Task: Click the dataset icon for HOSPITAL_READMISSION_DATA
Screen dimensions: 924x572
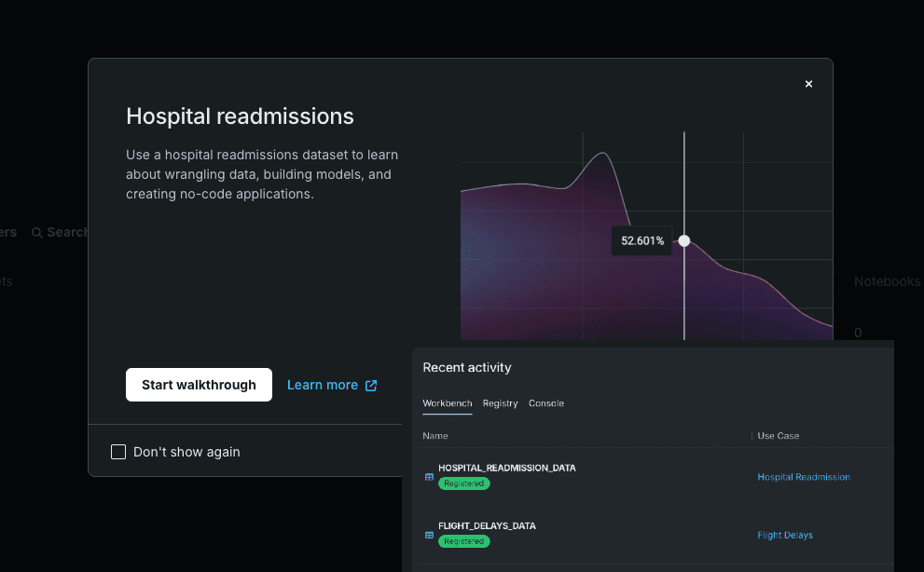Action: pos(429,477)
